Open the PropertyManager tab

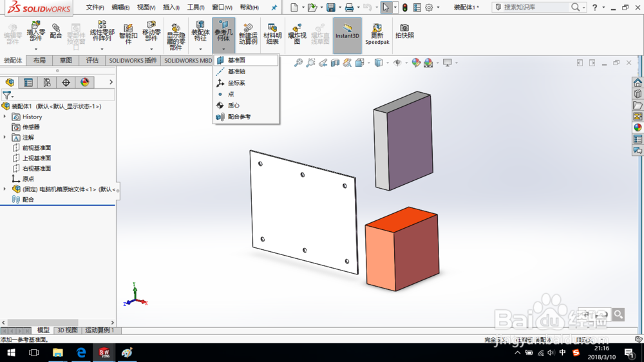28,82
